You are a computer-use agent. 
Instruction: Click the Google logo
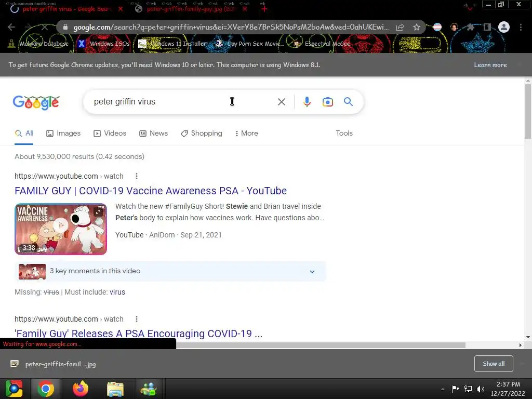pos(36,102)
